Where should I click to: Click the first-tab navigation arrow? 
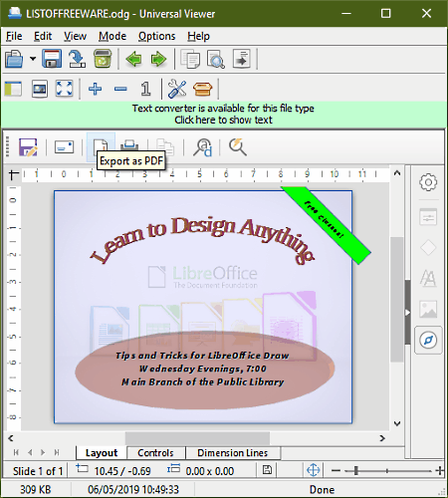coord(16,452)
